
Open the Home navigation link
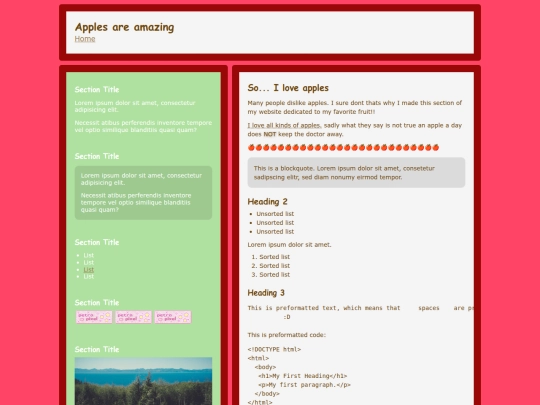(x=85, y=39)
